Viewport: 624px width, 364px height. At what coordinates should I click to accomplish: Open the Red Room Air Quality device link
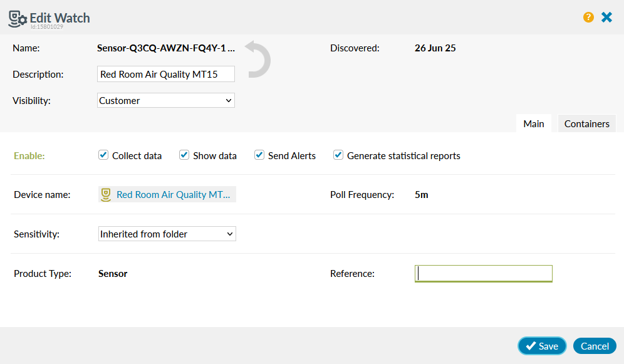pyautogui.click(x=173, y=195)
